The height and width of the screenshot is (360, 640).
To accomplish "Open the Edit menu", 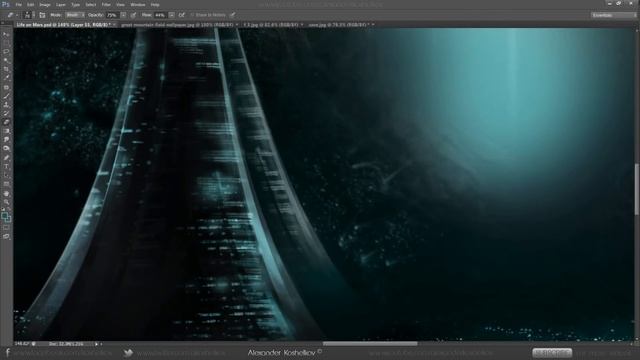I will (31, 4).
